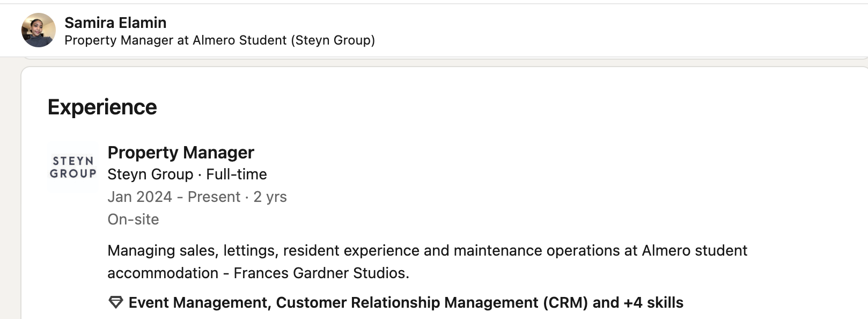
Task: Click the Jan 2024 - Present date range
Action: [x=197, y=197]
